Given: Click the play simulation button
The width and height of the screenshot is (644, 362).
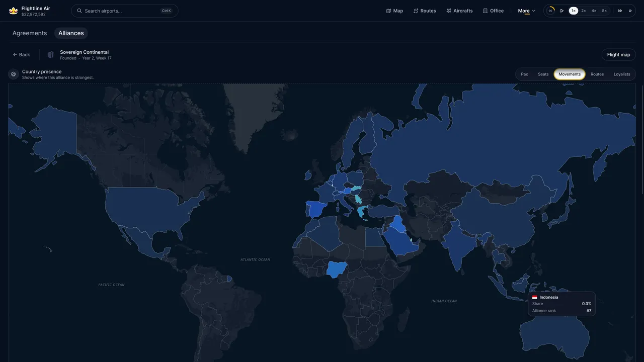Looking at the screenshot, I should click(562, 11).
